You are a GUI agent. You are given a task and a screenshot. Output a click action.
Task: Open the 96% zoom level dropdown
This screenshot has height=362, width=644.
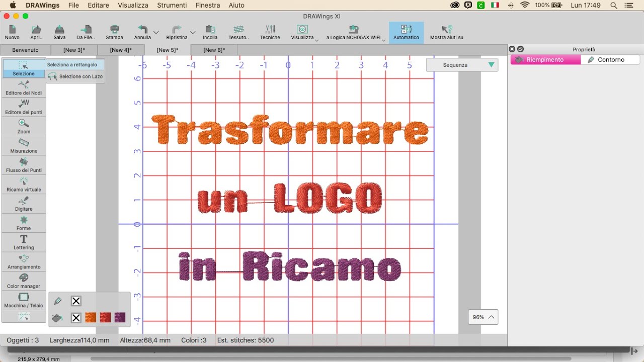click(483, 317)
